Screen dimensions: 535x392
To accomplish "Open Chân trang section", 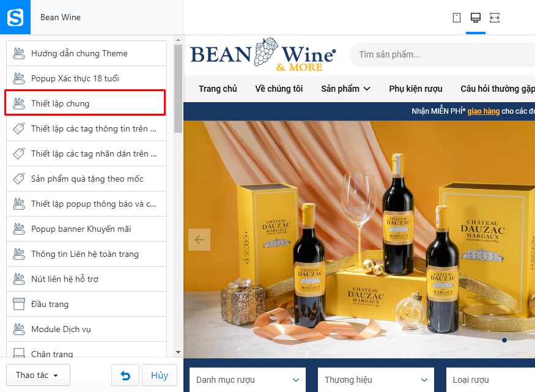I will [x=86, y=350].
